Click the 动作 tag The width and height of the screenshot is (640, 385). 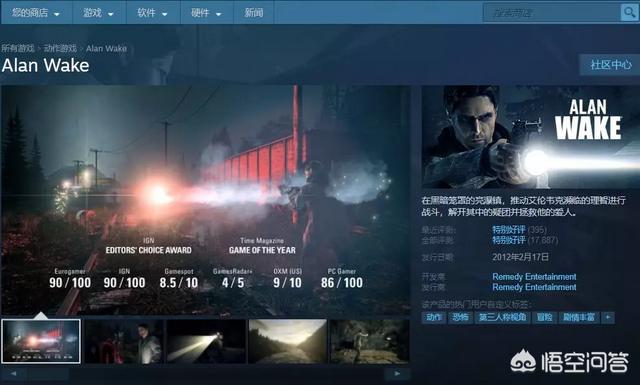click(433, 317)
